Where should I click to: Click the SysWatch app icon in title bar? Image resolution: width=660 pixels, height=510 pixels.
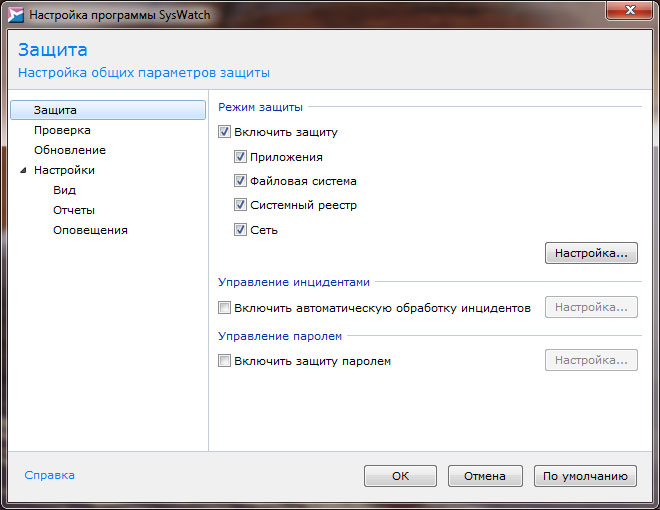16,15
